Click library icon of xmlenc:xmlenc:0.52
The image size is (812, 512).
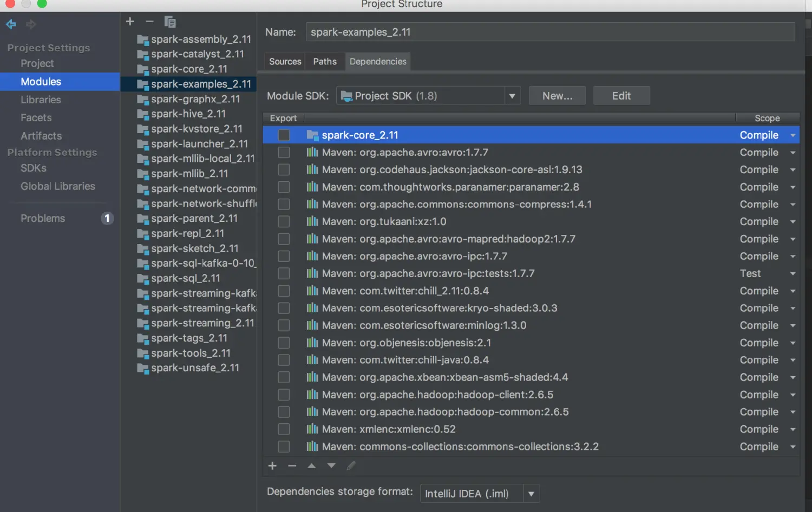[x=312, y=429]
